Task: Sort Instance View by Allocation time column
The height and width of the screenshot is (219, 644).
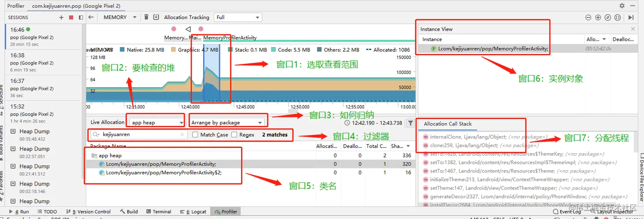Action: coord(597,39)
